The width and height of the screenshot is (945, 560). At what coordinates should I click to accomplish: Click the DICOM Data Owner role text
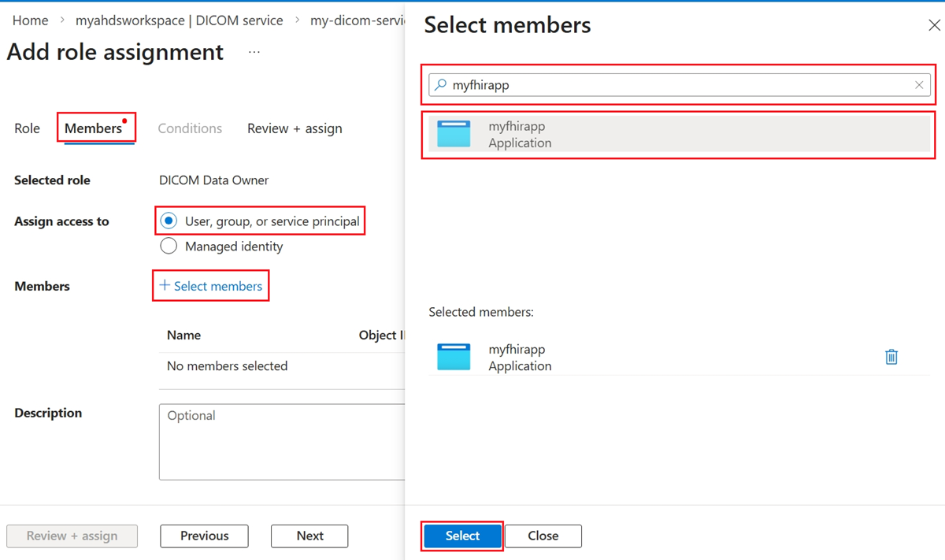pos(213,180)
